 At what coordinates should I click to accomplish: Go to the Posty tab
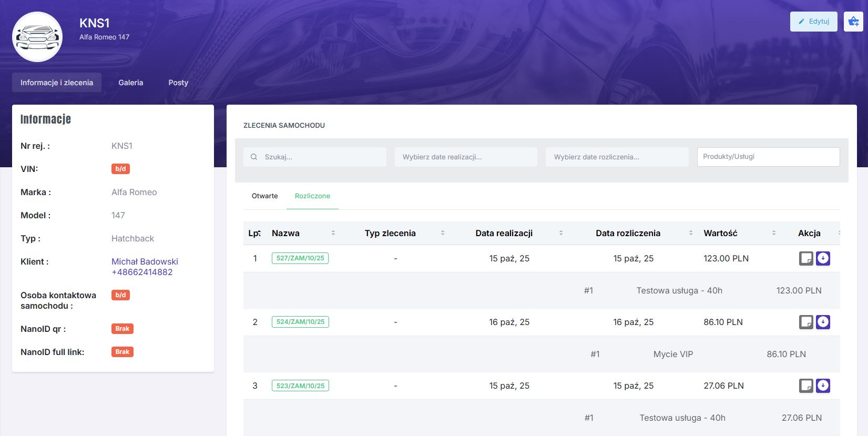click(178, 83)
